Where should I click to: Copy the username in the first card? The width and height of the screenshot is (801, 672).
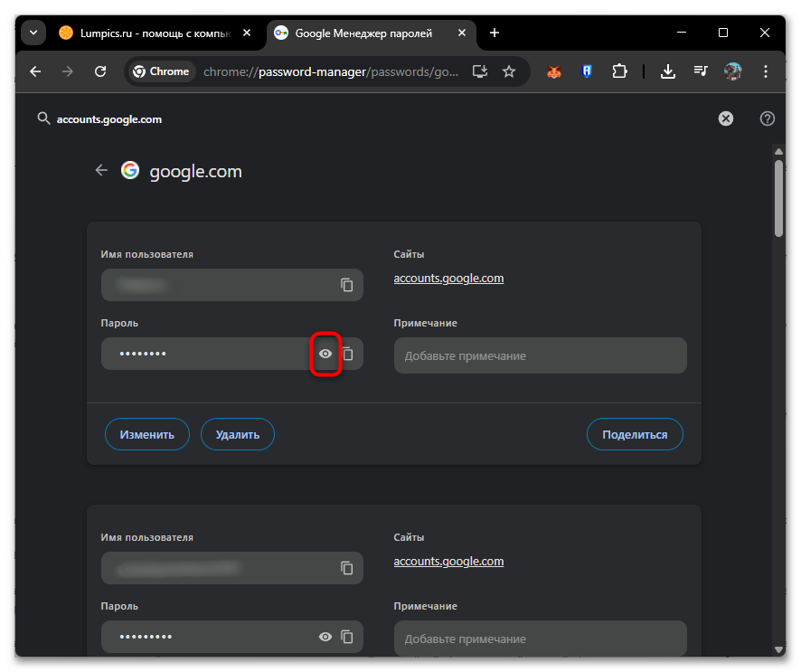click(x=347, y=285)
